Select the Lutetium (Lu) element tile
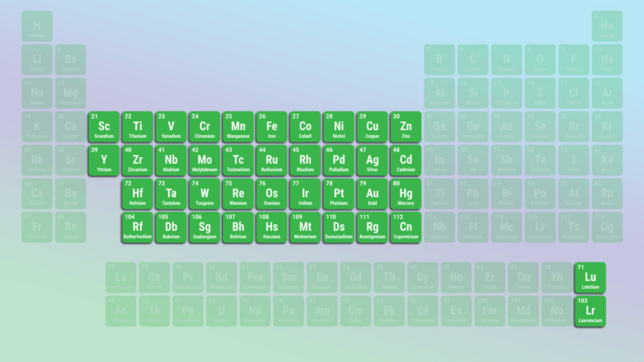 590,278
